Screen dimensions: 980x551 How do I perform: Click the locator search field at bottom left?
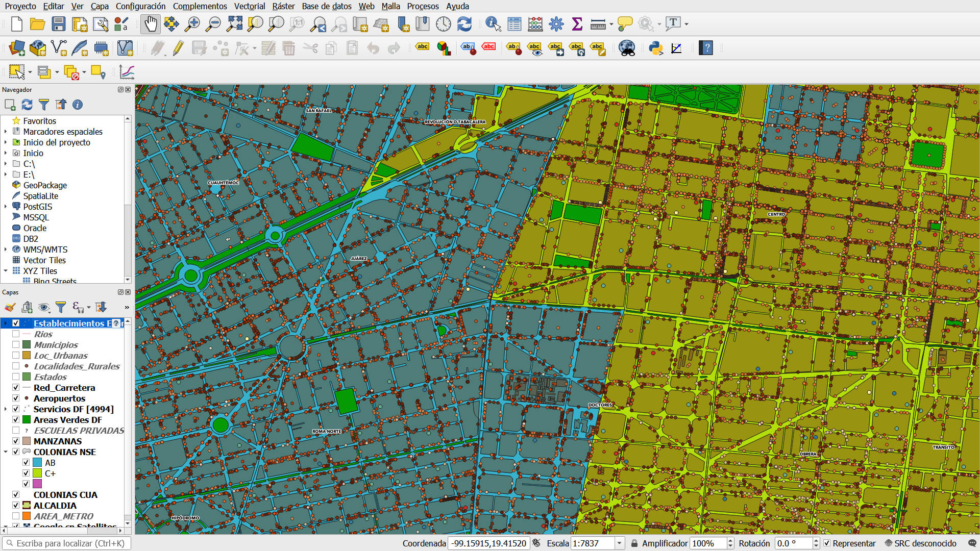click(x=66, y=543)
